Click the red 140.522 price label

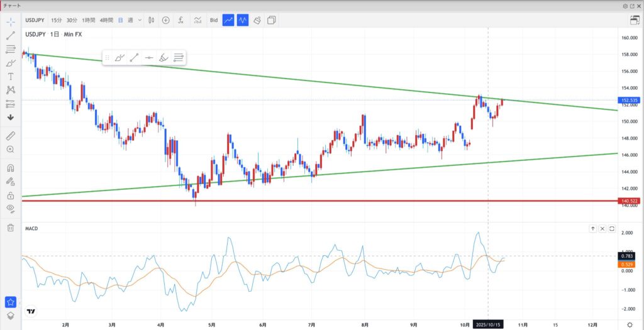(630, 201)
